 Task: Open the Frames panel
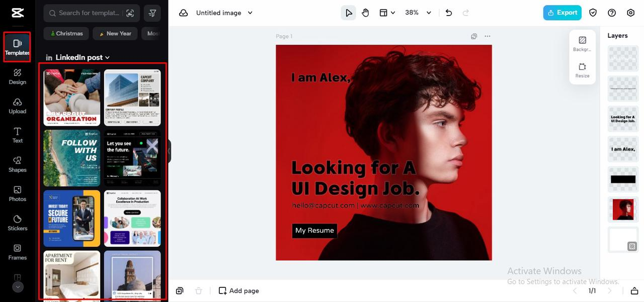point(17,252)
